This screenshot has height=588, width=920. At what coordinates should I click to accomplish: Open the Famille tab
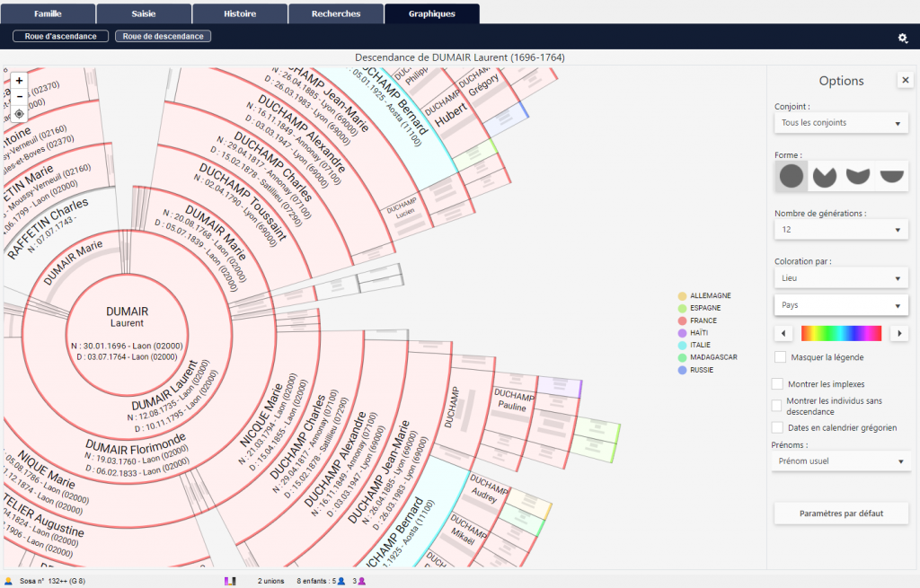[48, 13]
